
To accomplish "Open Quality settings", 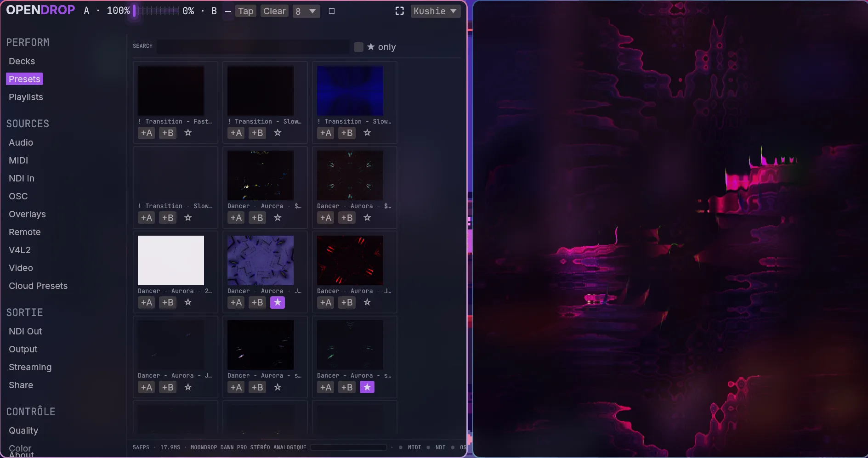I will [23, 430].
